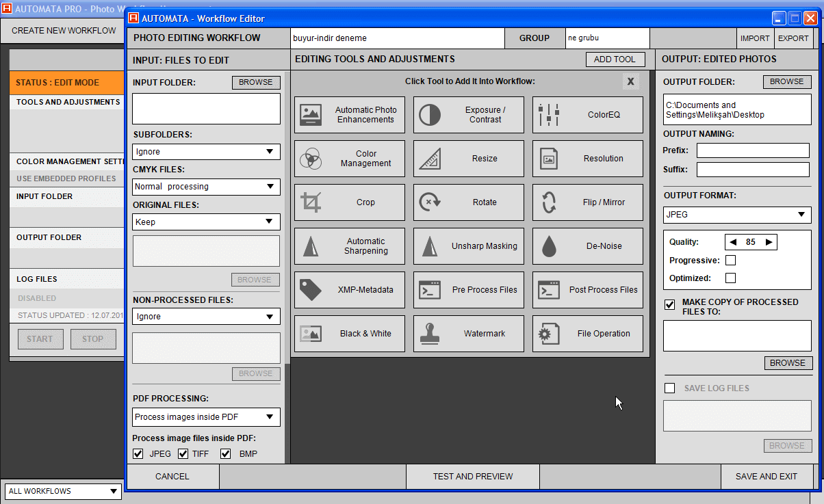Add the XMP-Metadata tool
The width and height of the screenshot is (824, 504).
coord(350,290)
